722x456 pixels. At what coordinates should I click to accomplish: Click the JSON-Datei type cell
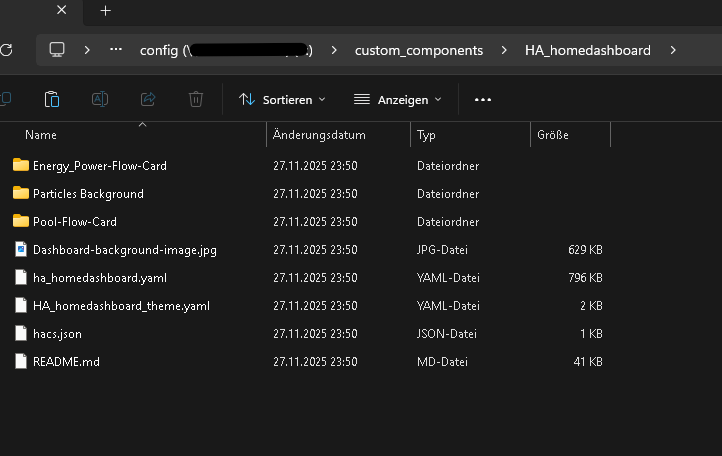coord(447,333)
